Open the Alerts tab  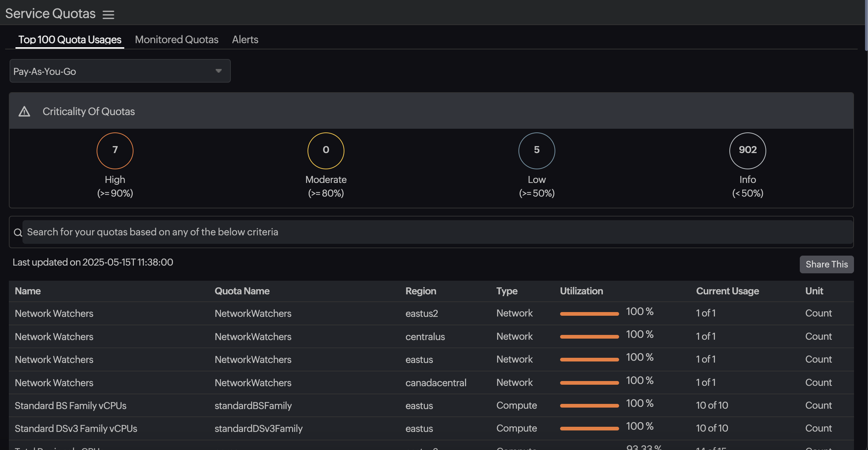pos(245,39)
